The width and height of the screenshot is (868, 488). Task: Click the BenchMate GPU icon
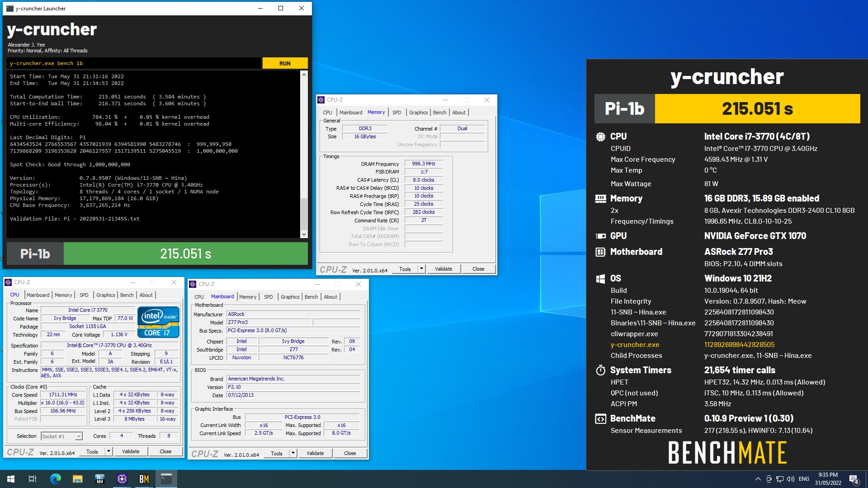coord(600,236)
